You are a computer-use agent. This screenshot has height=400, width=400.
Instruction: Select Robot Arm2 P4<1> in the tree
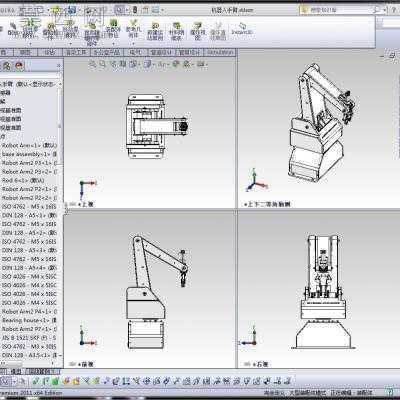click(29, 311)
